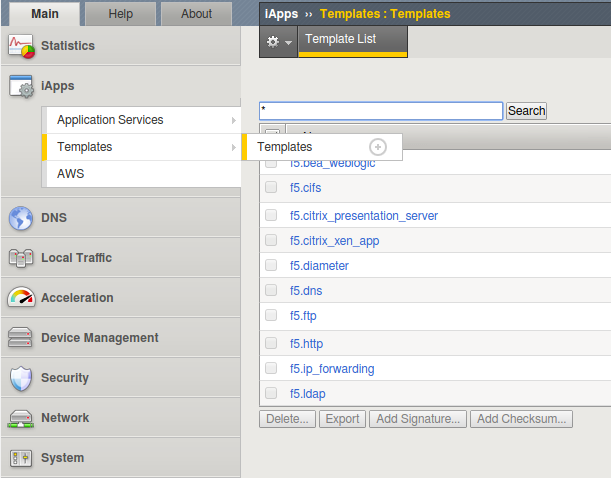
Task: Create new template with plus icon
Action: click(378, 147)
